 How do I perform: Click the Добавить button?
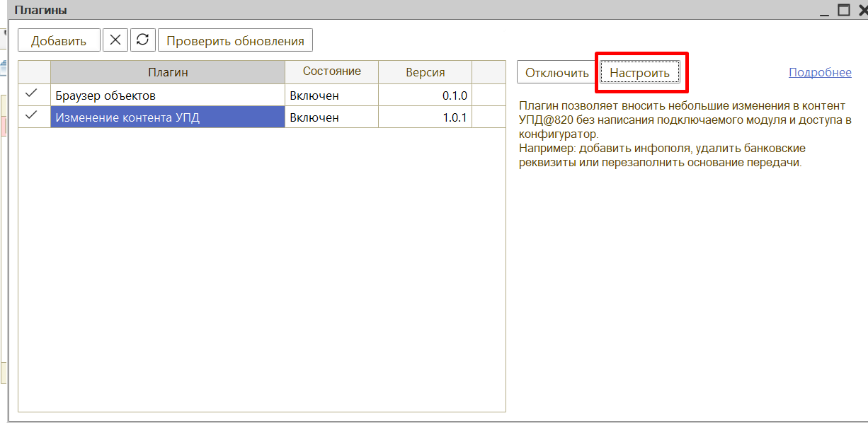[x=59, y=40]
